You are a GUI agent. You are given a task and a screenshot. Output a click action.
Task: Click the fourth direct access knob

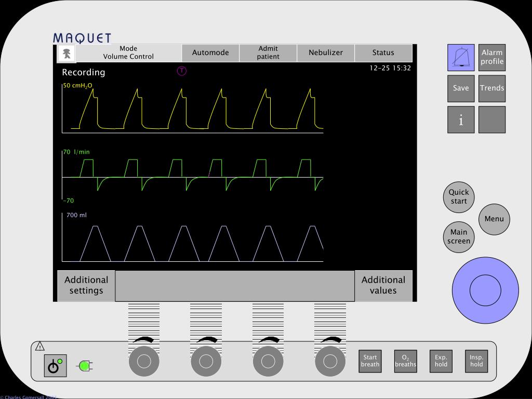click(330, 362)
